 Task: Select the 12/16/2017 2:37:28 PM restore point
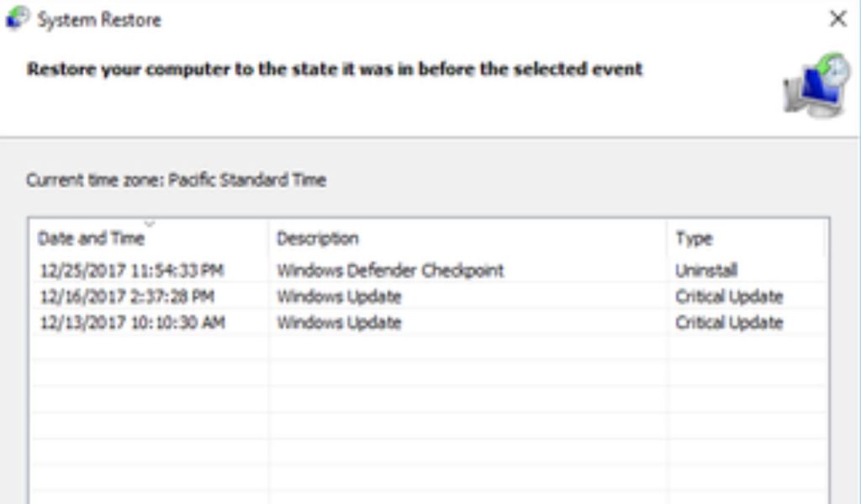(127, 297)
